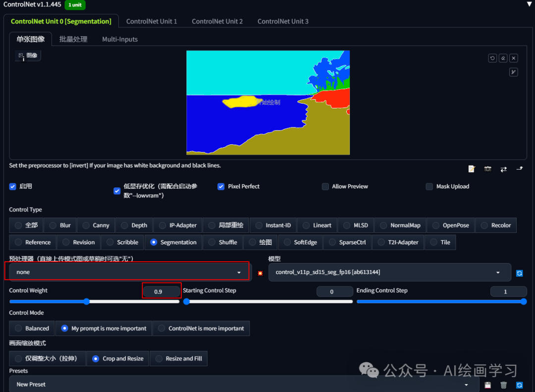The height and width of the screenshot is (392, 535).
Task: Send dimensions with the upward arrow icon
Action: tap(520, 168)
